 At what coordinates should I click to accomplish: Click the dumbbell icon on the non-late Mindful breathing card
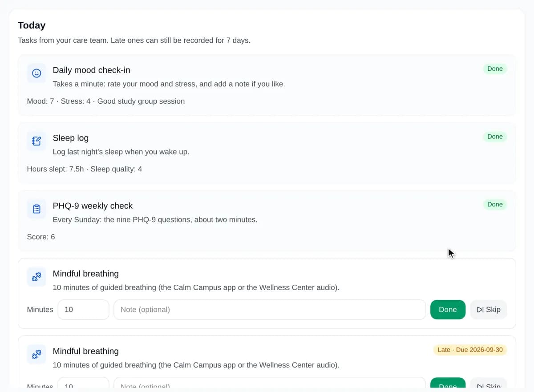click(x=36, y=277)
